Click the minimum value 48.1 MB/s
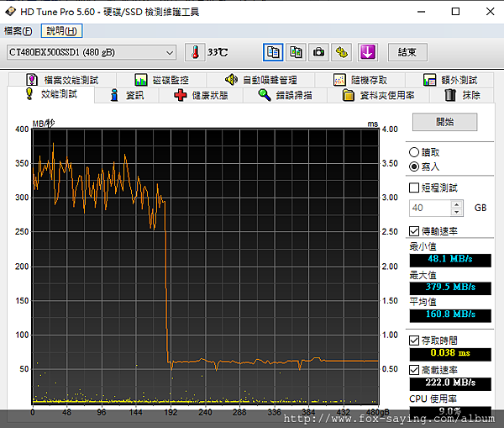Image resolution: width=504 pixels, height=428 pixels. [x=450, y=260]
